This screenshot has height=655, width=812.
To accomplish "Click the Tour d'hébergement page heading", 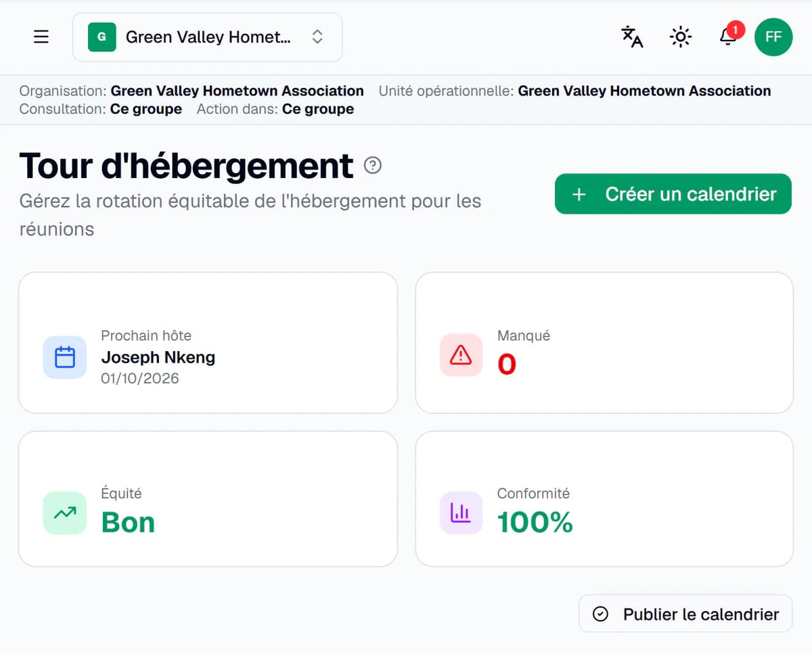I will tap(187, 166).
